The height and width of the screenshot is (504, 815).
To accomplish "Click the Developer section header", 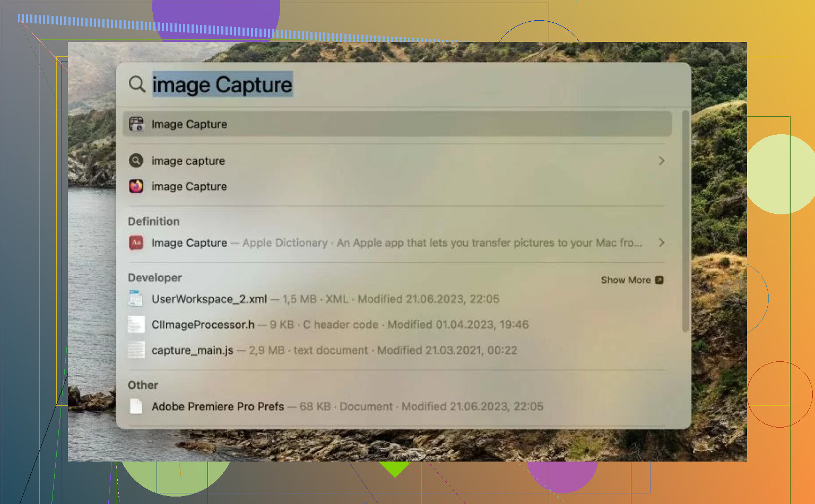I will click(x=155, y=277).
